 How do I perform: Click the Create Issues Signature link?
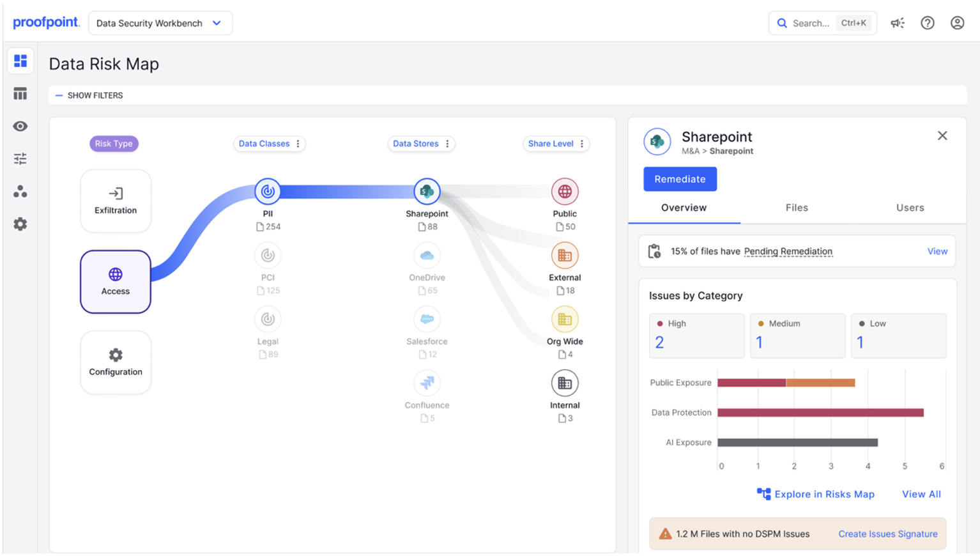pyautogui.click(x=887, y=534)
